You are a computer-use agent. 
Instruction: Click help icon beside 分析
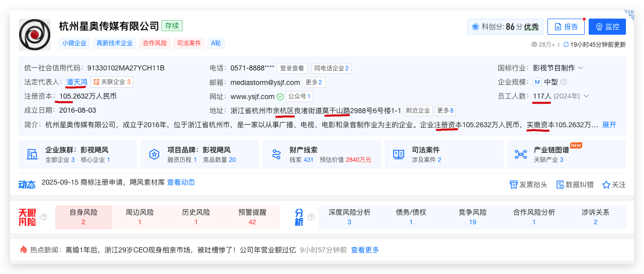[x=311, y=217]
